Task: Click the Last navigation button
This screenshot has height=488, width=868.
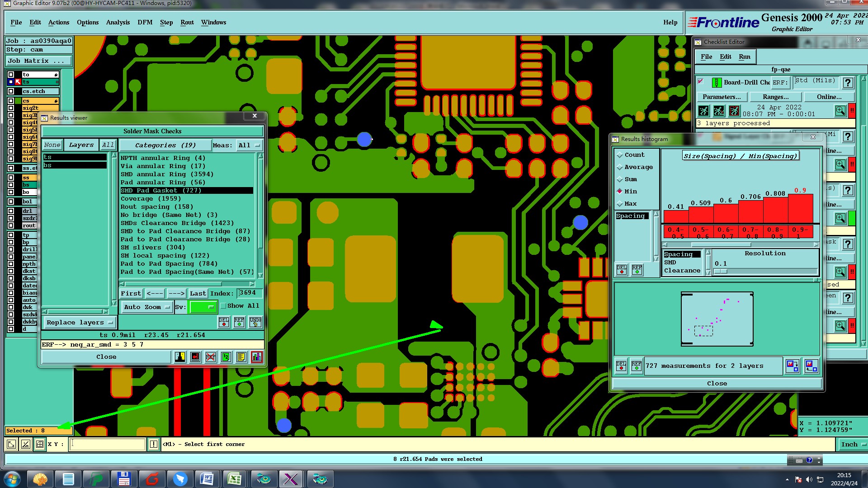Action: pos(198,293)
